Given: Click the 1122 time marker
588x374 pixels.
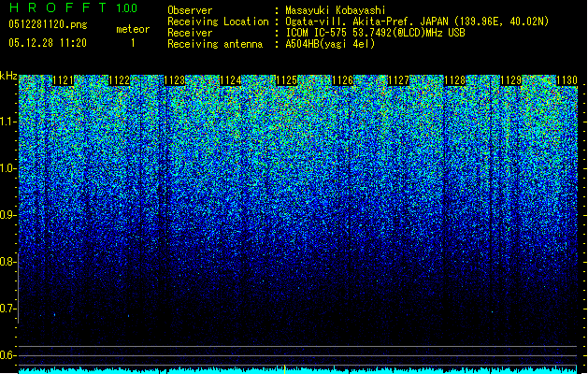Looking at the screenshot, I should point(119,80).
